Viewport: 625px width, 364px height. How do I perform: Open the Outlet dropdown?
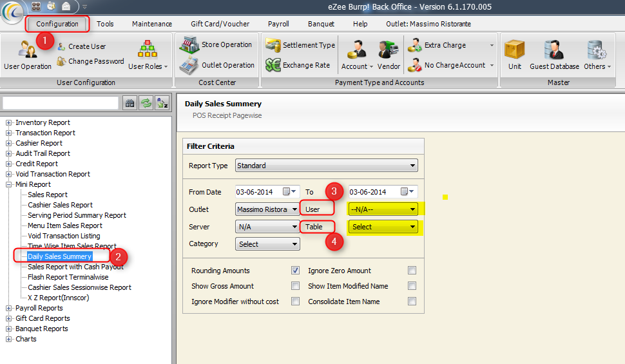click(x=267, y=209)
